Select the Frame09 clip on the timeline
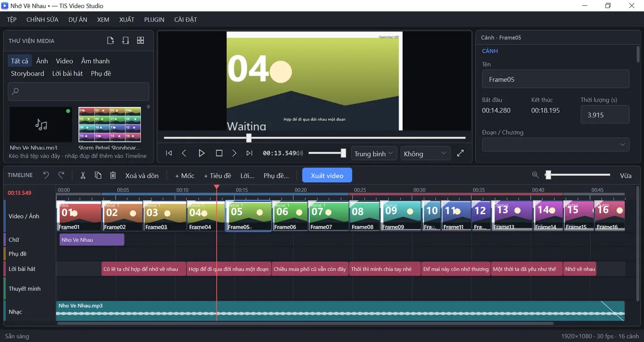 (401, 216)
